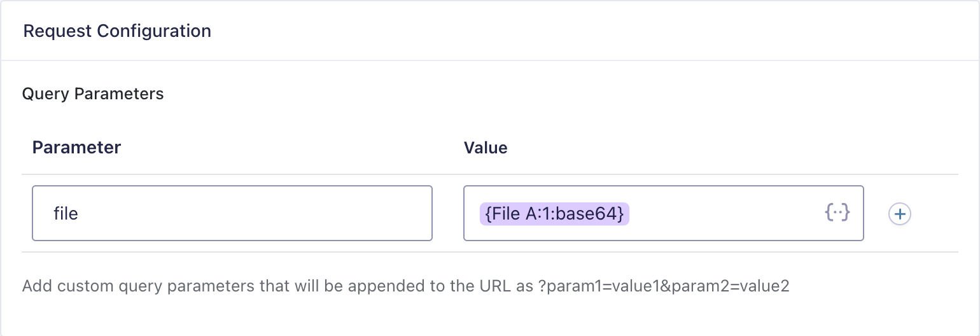Select the {File A:1:base64} variable token
This screenshot has width=980, height=336.
[x=554, y=214]
